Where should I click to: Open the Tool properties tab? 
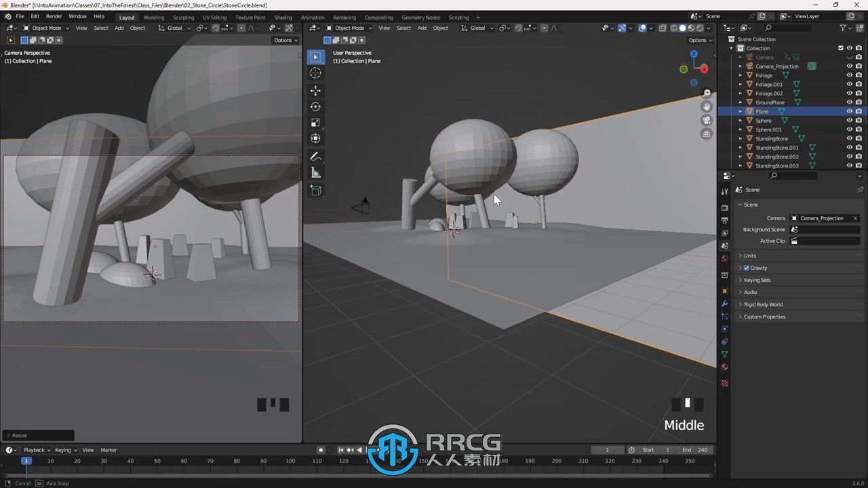click(x=724, y=192)
